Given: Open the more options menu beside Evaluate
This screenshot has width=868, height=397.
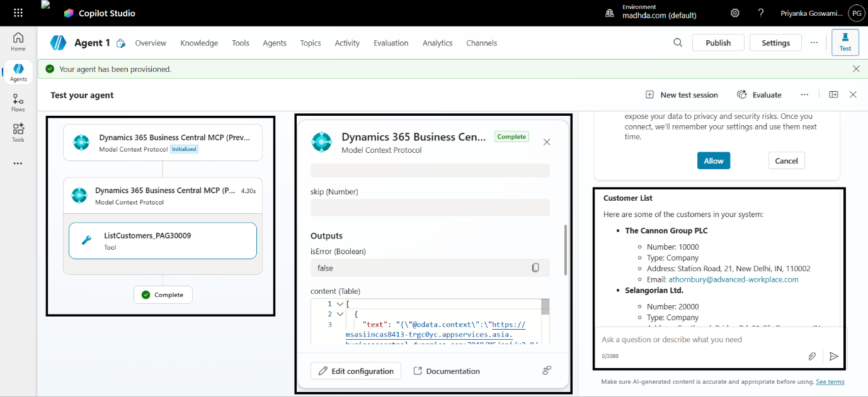Looking at the screenshot, I should [804, 94].
